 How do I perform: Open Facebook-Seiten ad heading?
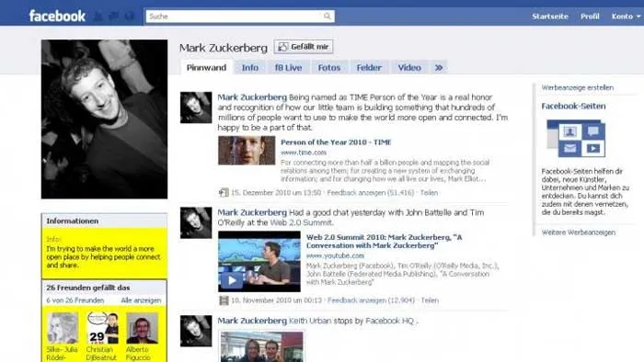pyautogui.click(x=573, y=107)
